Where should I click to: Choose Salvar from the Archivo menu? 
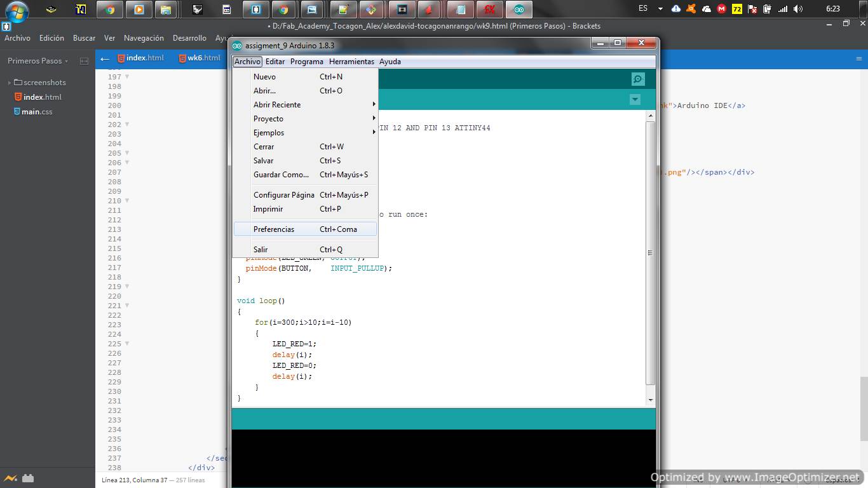pyautogui.click(x=305, y=161)
